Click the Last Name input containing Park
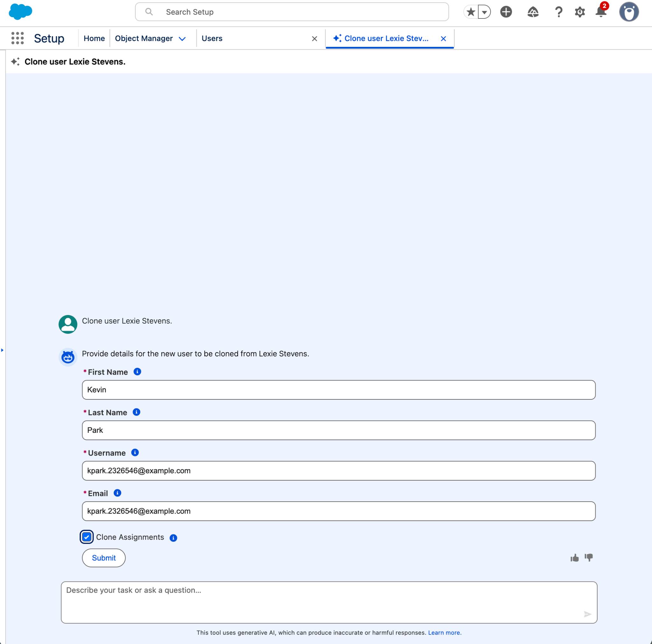Viewport: 652px width, 644px height. point(338,430)
